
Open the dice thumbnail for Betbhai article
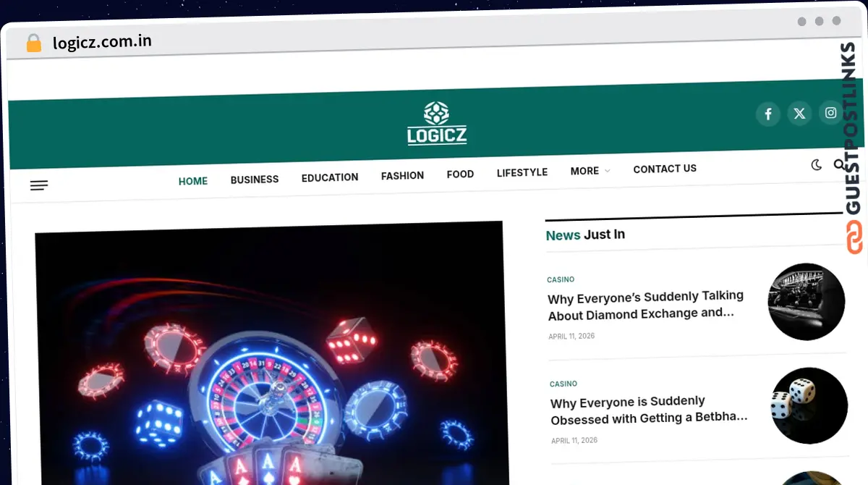click(809, 405)
